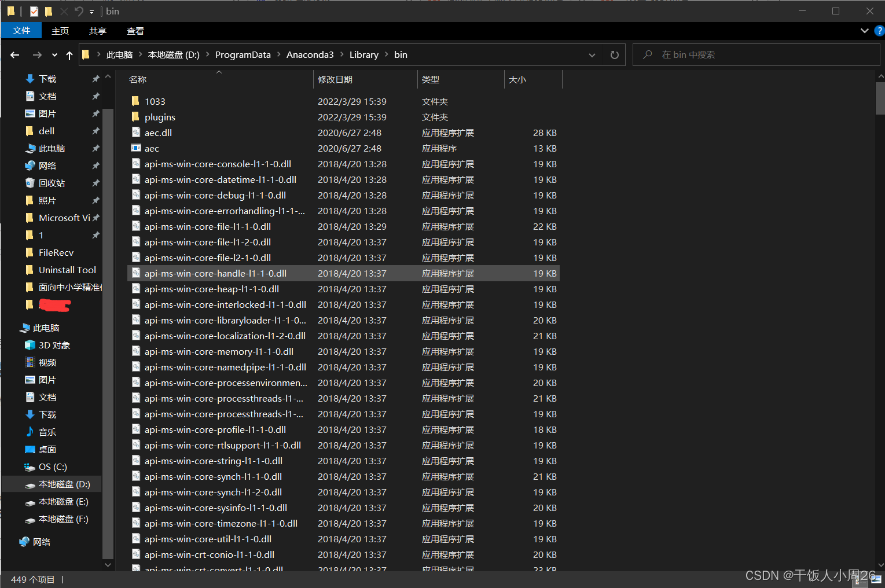The height and width of the screenshot is (588, 885).
Task: Open the Quick Access Toolbar customize dropdown
Action: point(91,12)
